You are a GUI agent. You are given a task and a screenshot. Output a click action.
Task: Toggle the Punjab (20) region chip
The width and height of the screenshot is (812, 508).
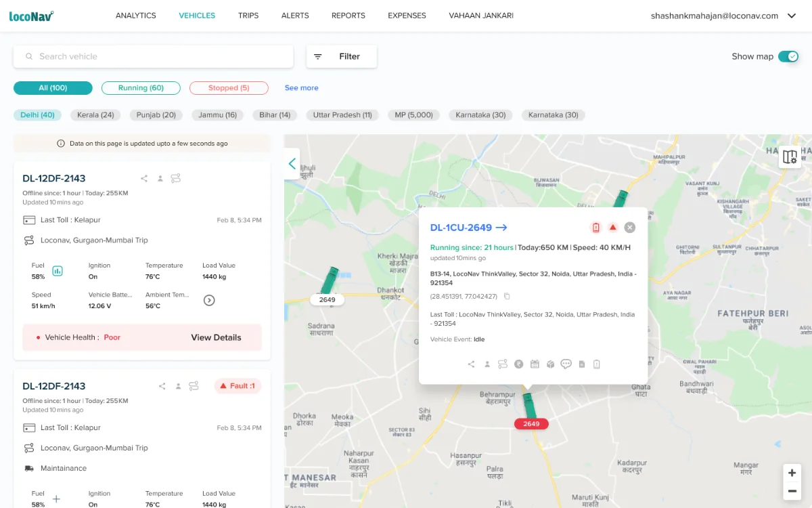tap(156, 115)
